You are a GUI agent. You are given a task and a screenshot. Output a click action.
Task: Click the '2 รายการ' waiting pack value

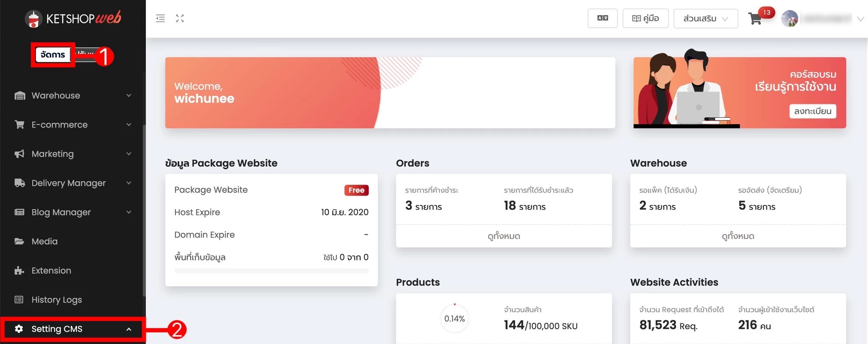(x=657, y=206)
